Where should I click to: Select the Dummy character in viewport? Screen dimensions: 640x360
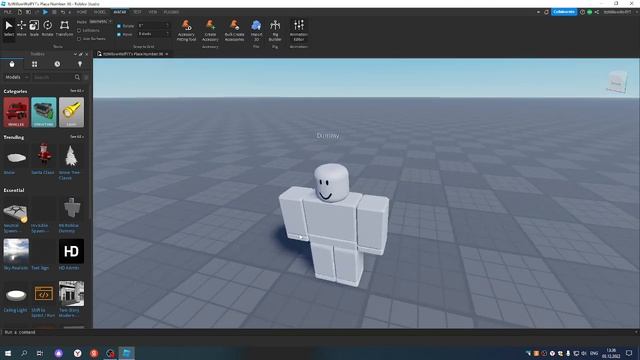coord(333,225)
